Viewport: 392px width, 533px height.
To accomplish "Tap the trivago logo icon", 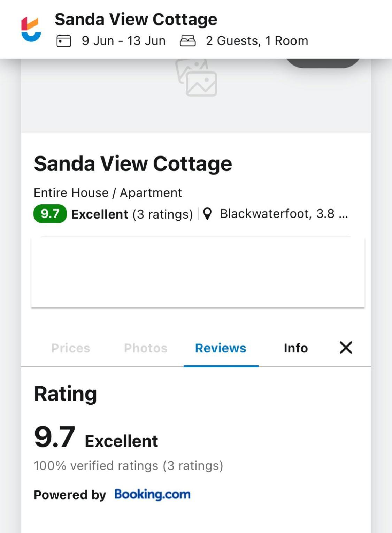I will click(31, 29).
